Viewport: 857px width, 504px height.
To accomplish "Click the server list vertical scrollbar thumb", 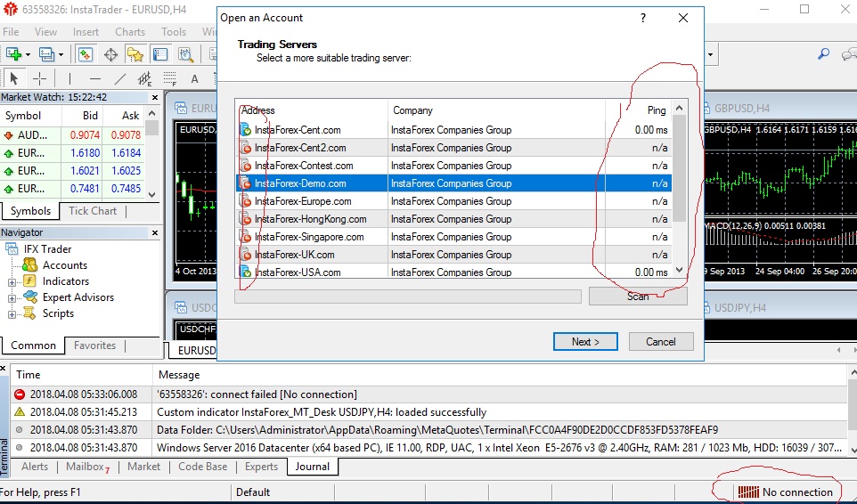I will pos(680,168).
